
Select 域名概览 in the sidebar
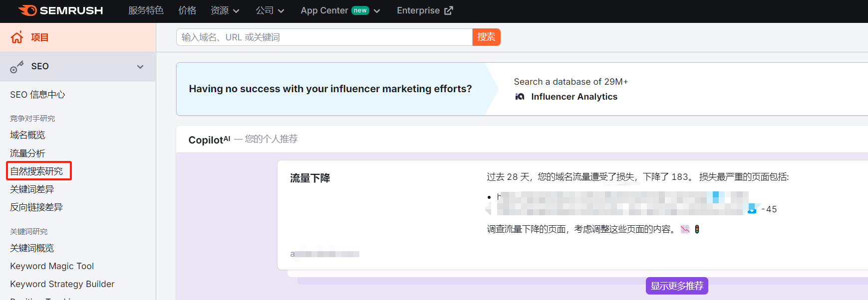pyautogui.click(x=27, y=135)
